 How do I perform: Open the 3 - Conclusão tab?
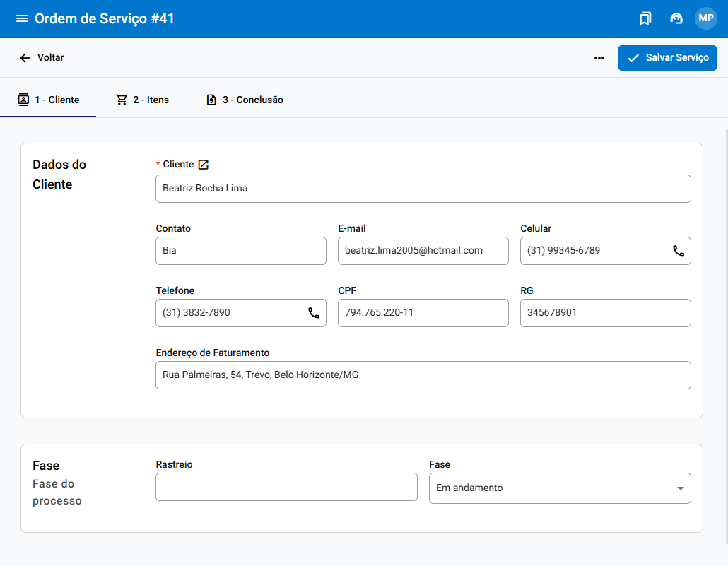pyautogui.click(x=245, y=100)
